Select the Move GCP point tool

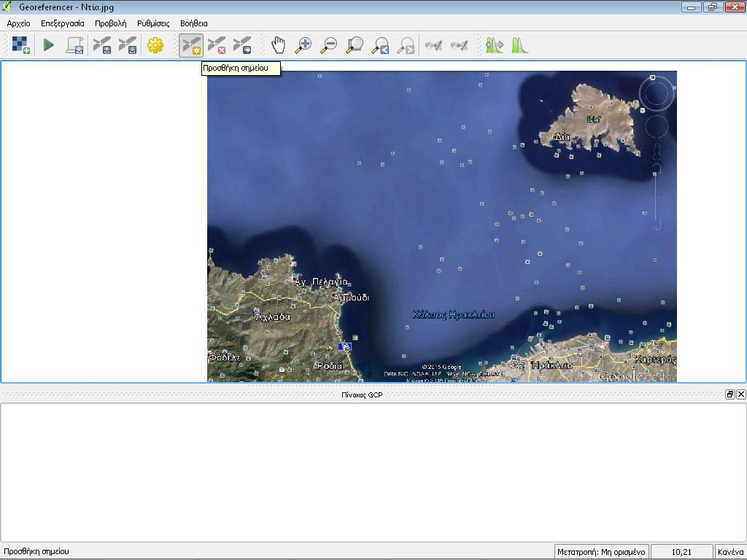pyautogui.click(x=242, y=45)
